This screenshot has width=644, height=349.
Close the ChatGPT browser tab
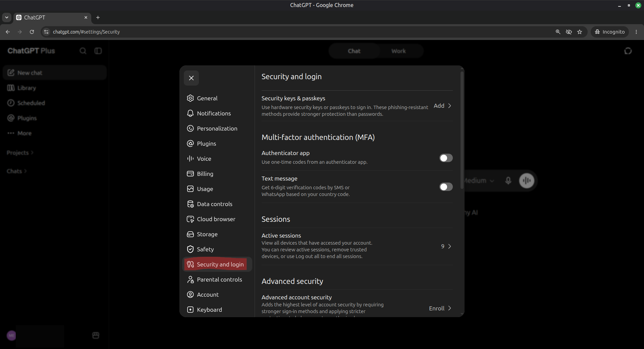pos(86,17)
